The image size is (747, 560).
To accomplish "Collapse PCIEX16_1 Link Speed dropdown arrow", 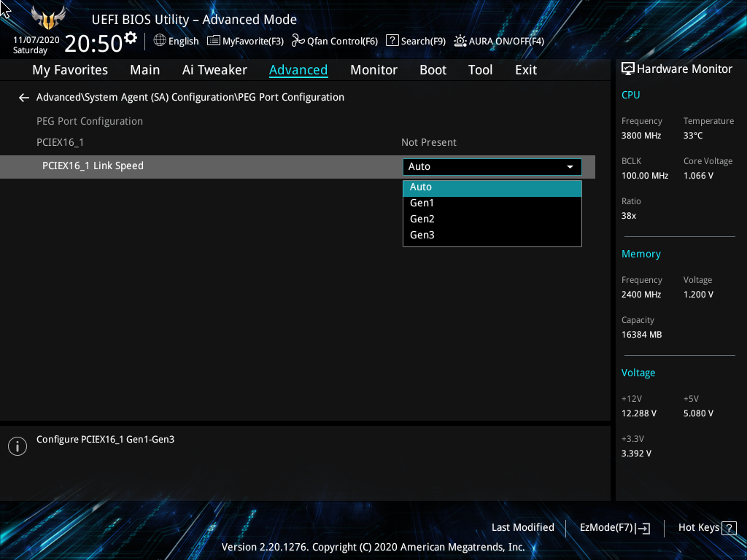I will [x=570, y=167].
